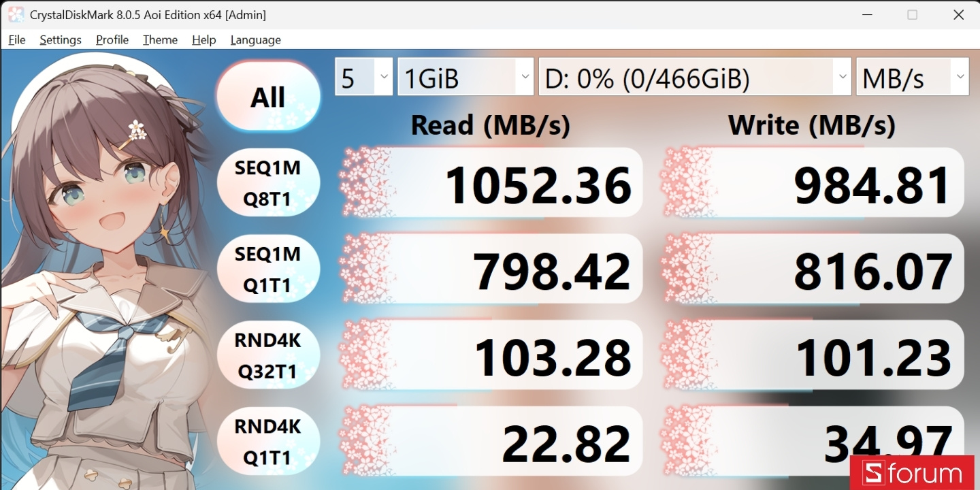Click the RND4K Q32T1 read result 103.28

[491, 355]
